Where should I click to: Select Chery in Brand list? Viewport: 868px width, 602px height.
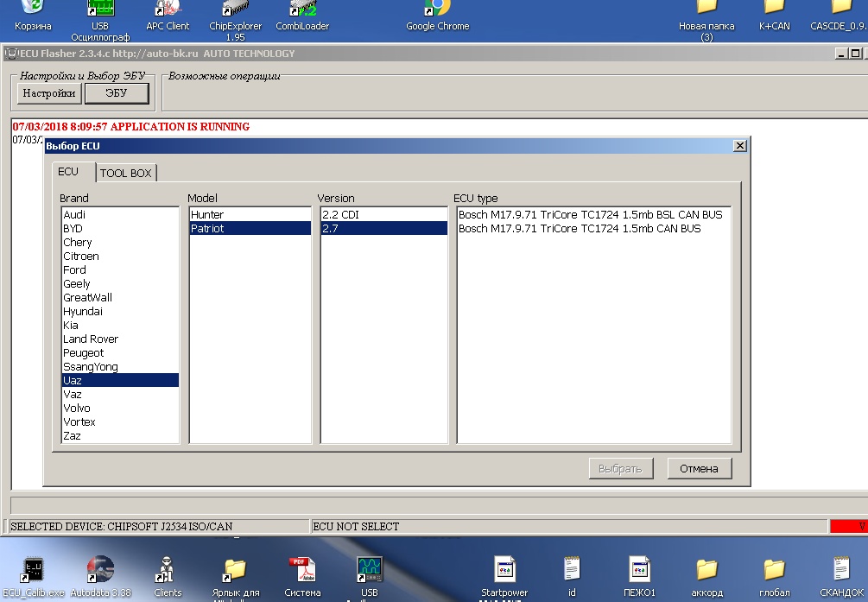click(x=120, y=242)
